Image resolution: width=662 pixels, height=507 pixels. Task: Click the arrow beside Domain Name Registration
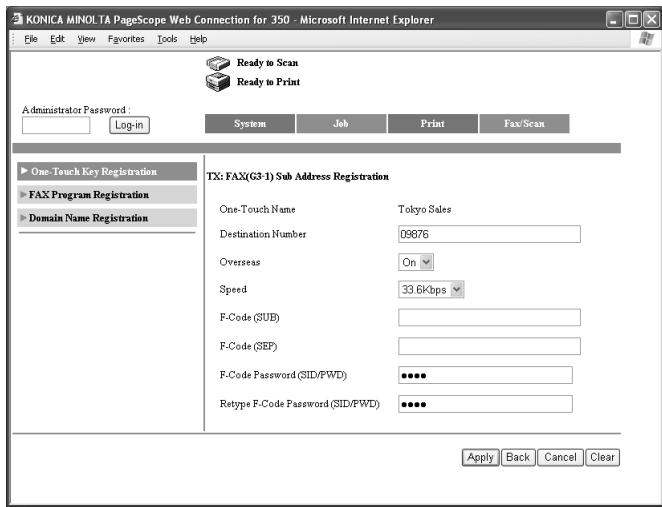click(x=24, y=218)
